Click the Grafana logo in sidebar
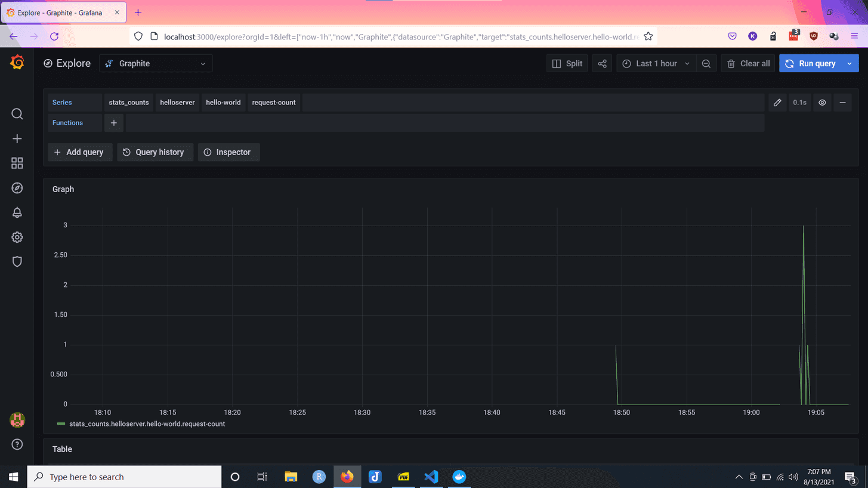This screenshot has width=868, height=488. (17, 62)
